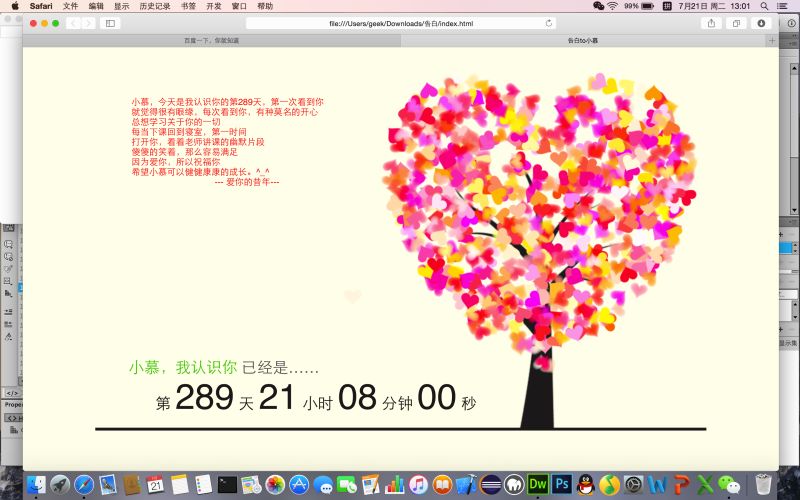The height and width of the screenshot is (500, 800).
Task: Open QQ penguin icon in dock
Action: click(x=586, y=484)
